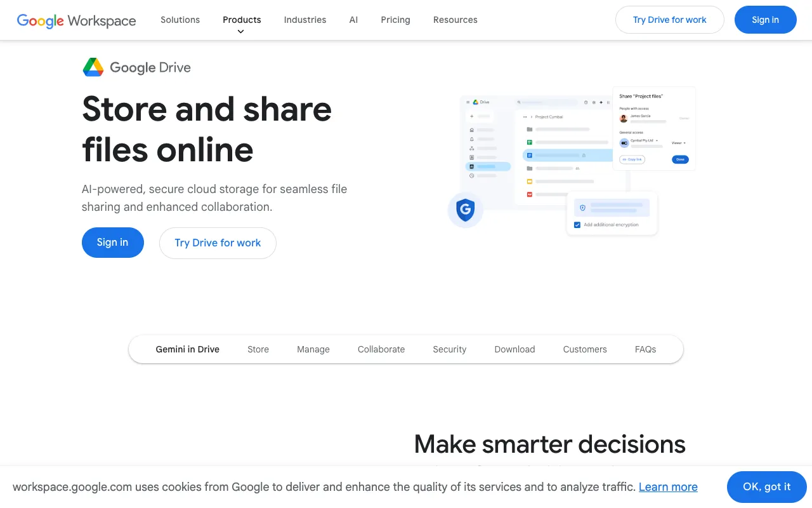
Task: Click the blue shield G security icon
Action: tap(465, 210)
